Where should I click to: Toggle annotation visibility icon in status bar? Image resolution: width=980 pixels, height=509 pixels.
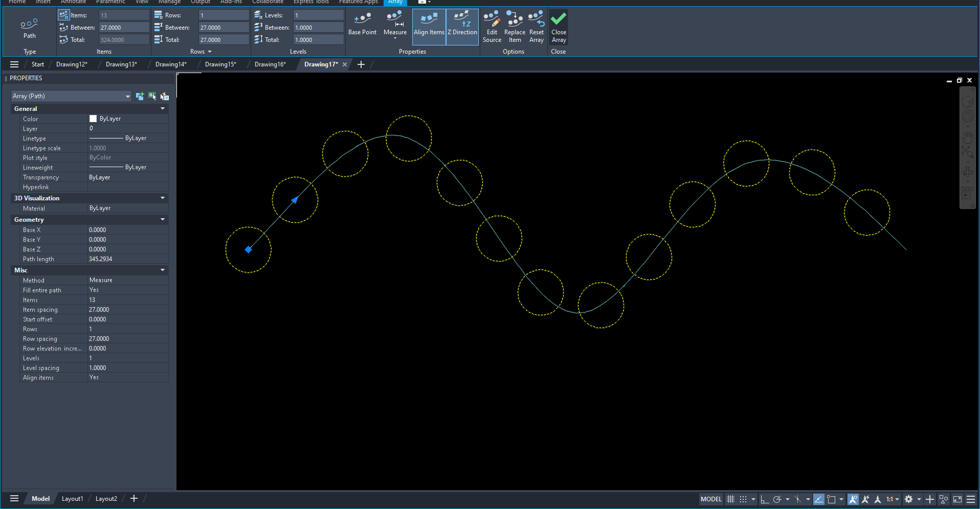pyautogui.click(x=853, y=499)
